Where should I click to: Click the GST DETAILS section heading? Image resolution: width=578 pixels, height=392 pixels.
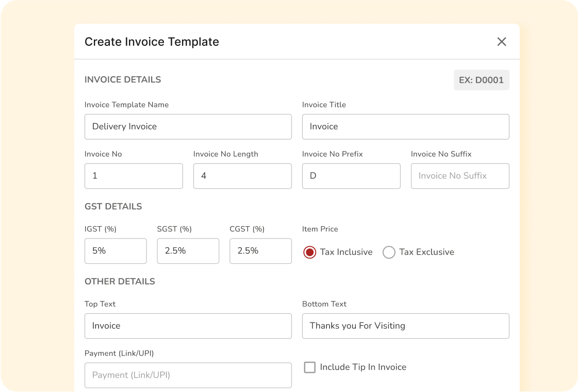point(113,207)
